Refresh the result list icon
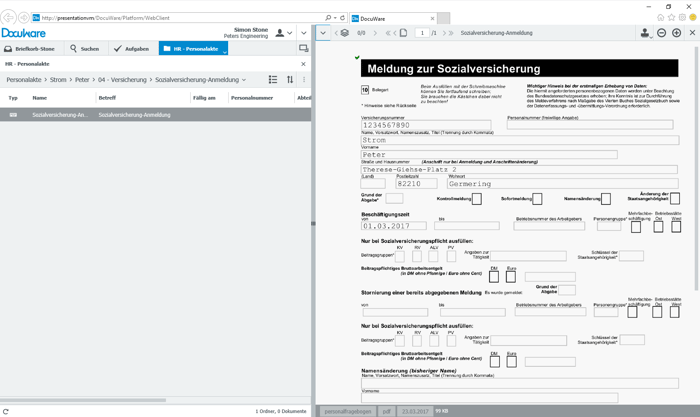Viewport: 700px width, 417px height. click(x=5, y=411)
